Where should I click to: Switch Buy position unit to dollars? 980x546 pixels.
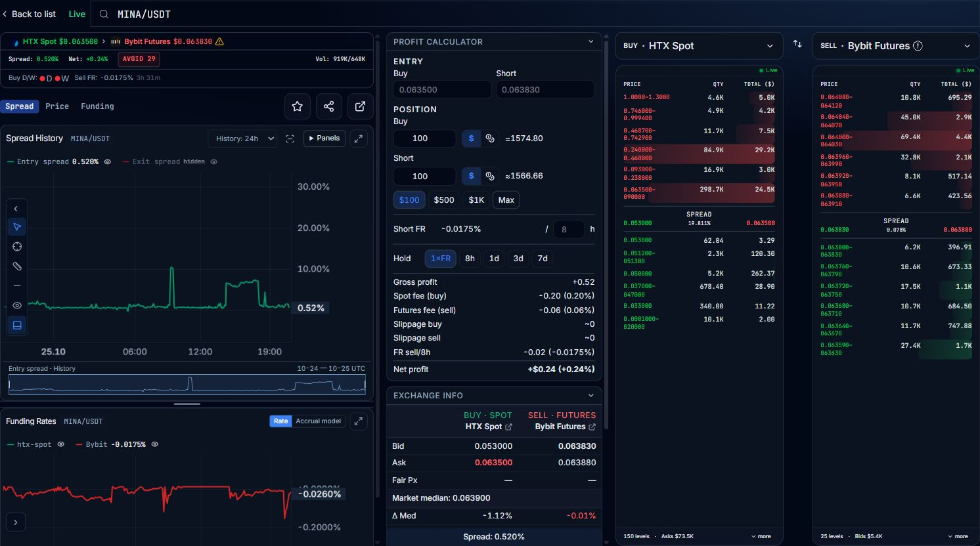click(x=471, y=138)
